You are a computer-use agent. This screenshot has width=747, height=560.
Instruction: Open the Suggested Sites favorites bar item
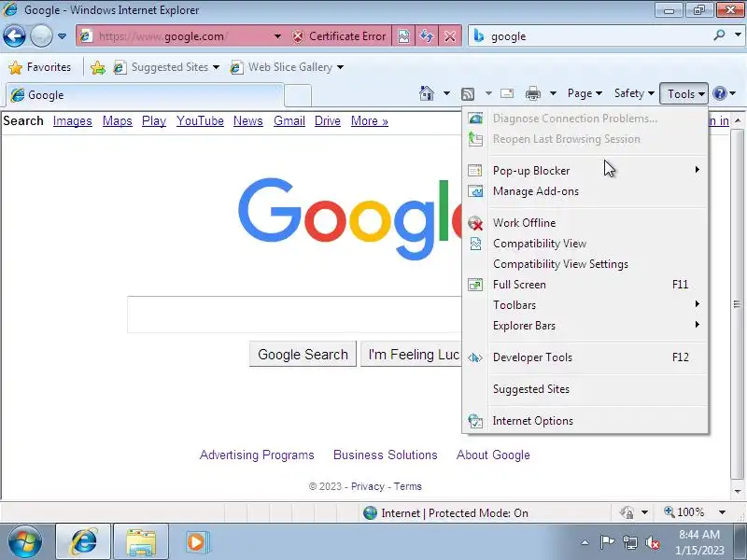tap(166, 67)
